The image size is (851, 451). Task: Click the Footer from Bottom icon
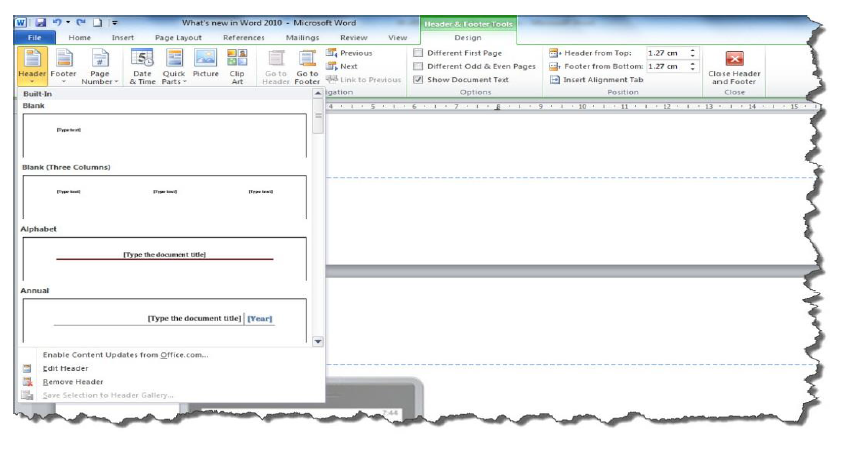tap(554, 66)
